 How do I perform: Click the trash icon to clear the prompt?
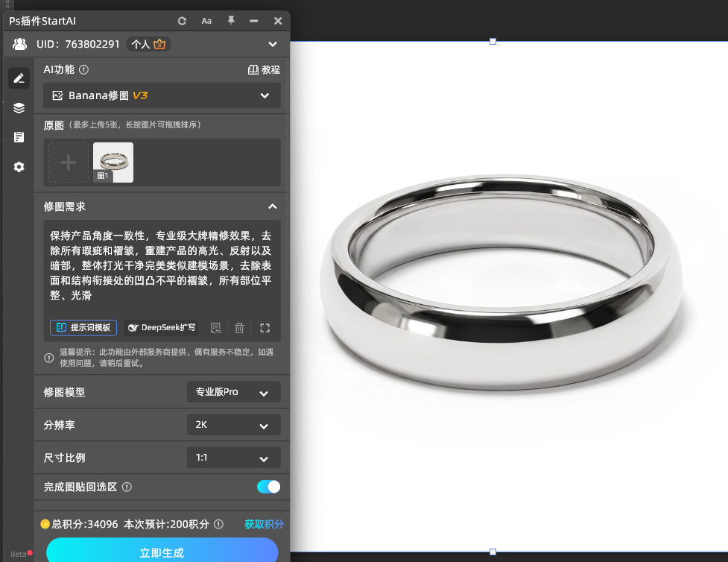(x=239, y=328)
